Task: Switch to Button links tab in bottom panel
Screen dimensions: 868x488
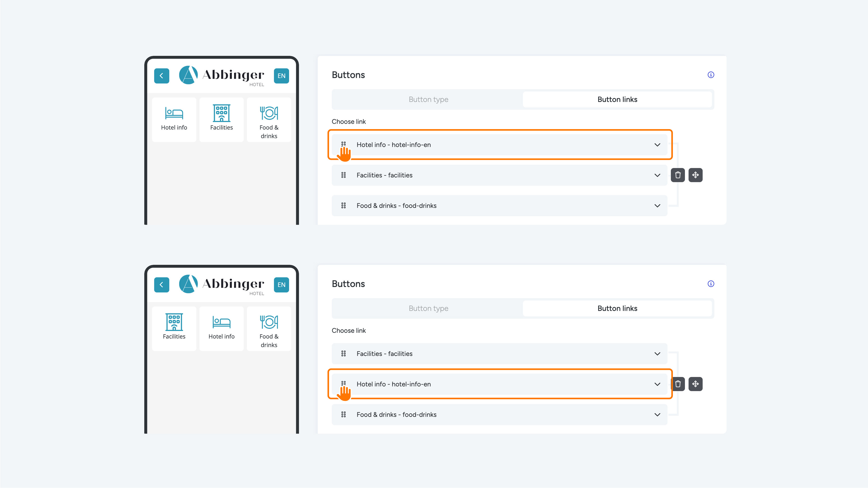Action: point(617,308)
